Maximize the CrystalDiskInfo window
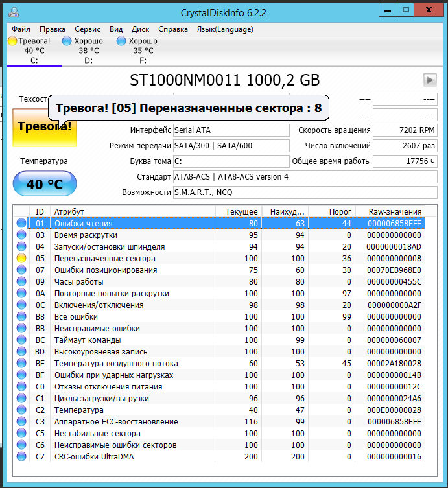 [406, 10]
